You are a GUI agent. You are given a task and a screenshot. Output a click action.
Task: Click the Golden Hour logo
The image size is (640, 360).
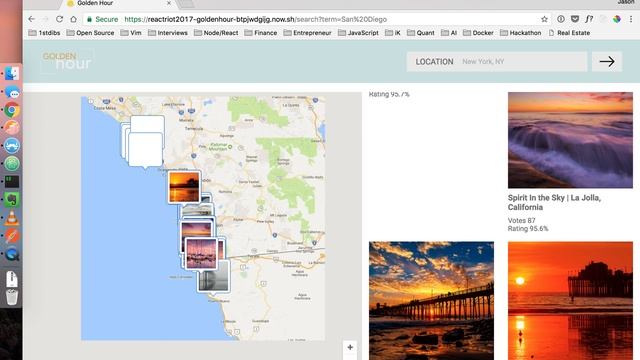[67, 61]
